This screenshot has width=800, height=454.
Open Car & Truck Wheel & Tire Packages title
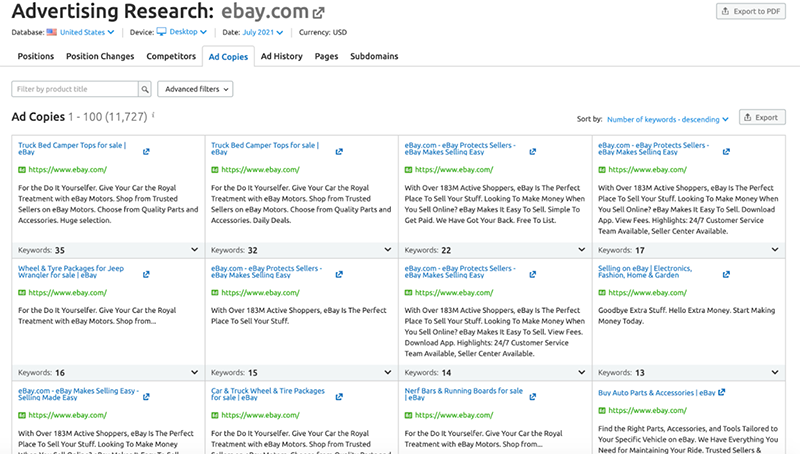point(268,394)
